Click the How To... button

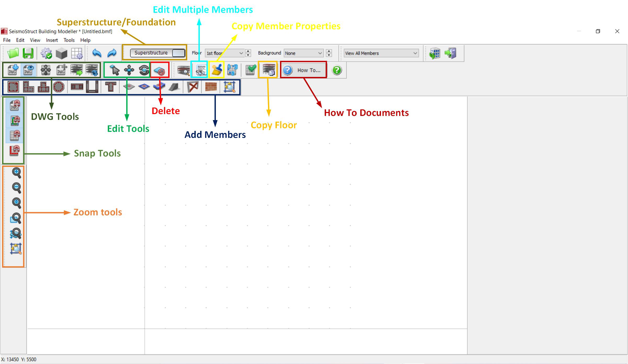point(304,70)
